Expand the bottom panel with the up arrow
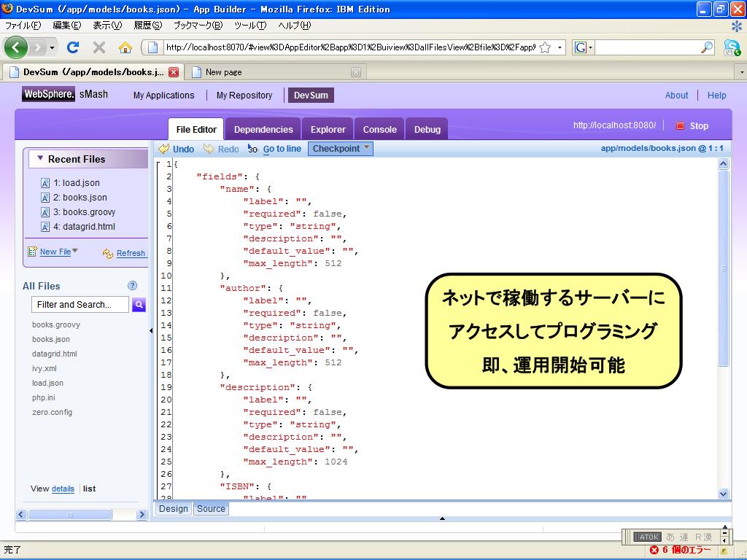Image resolution: width=747 pixels, height=560 pixels. coord(442,518)
